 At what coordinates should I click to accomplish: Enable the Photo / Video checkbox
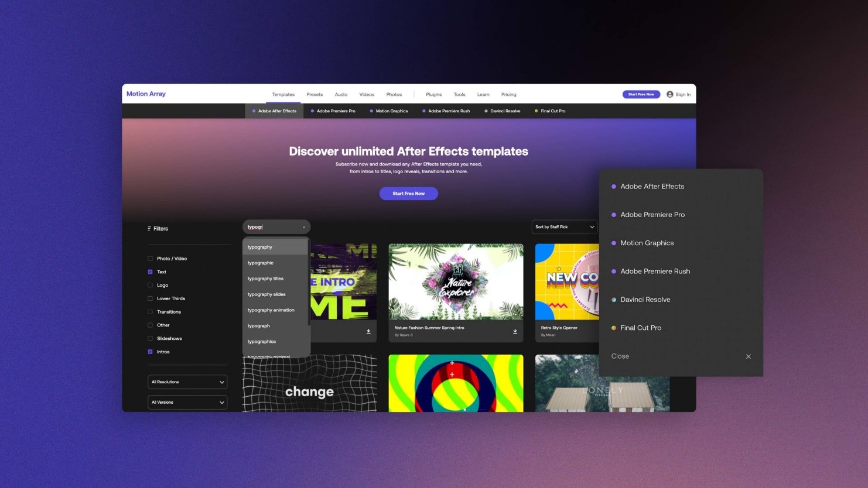click(x=150, y=259)
